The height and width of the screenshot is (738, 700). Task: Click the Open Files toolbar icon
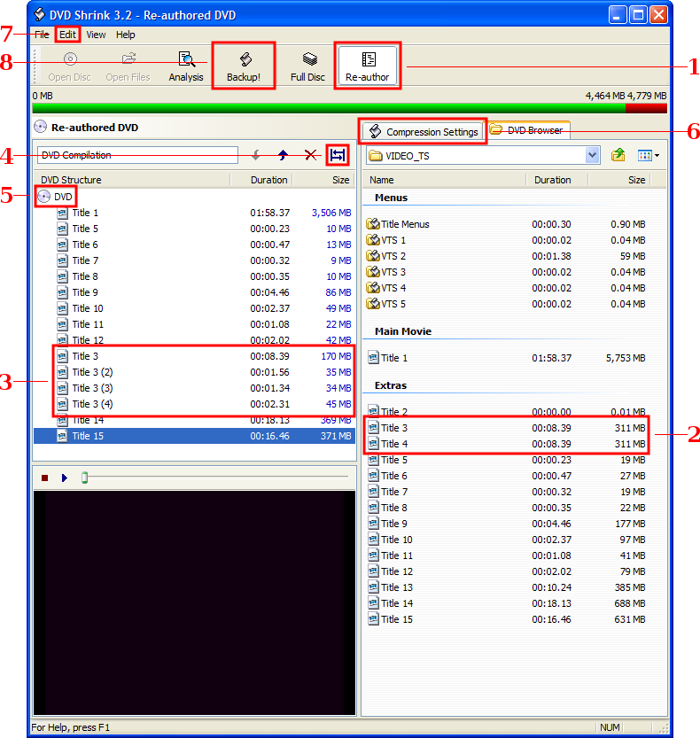coord(128,66)
